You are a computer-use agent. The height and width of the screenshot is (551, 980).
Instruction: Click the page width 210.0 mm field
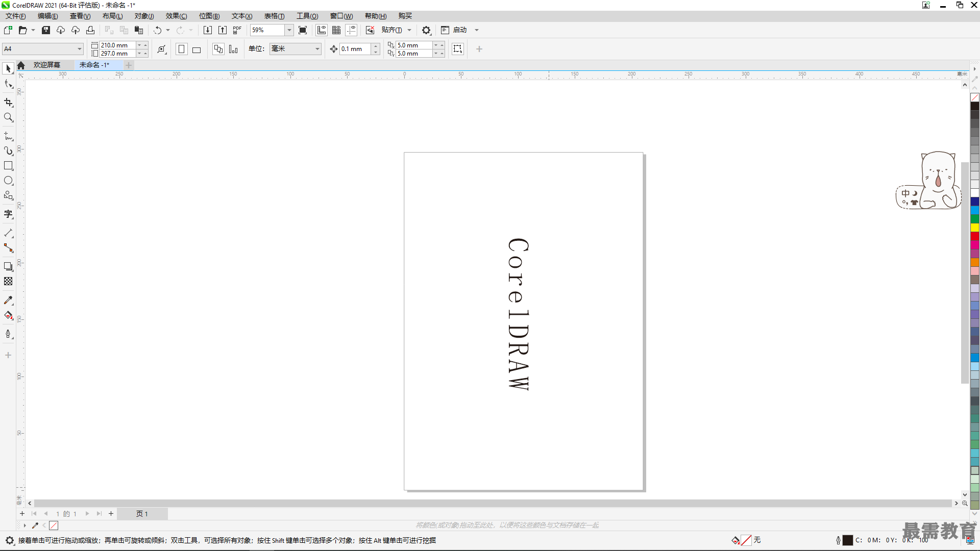117,45
